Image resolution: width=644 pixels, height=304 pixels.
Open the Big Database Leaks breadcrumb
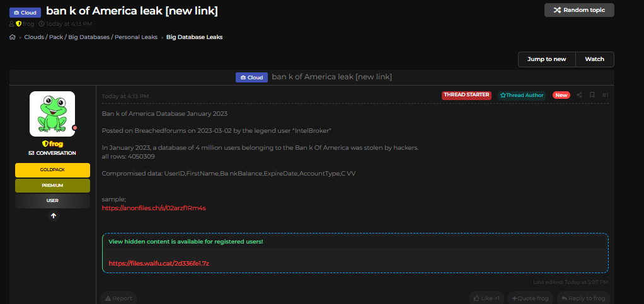(x=194, y=37)
